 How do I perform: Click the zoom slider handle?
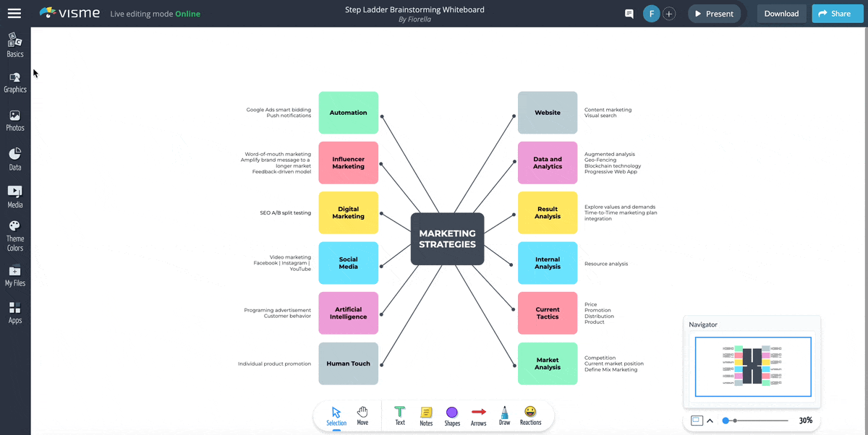point(726,421)
